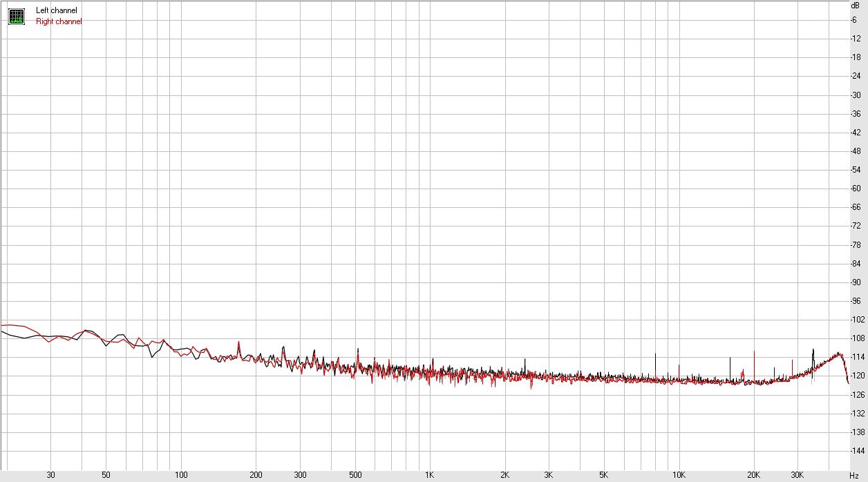Click the "-96" dB axis label
868x482 pixels.
pyautogui.click(x=856, y=301)
